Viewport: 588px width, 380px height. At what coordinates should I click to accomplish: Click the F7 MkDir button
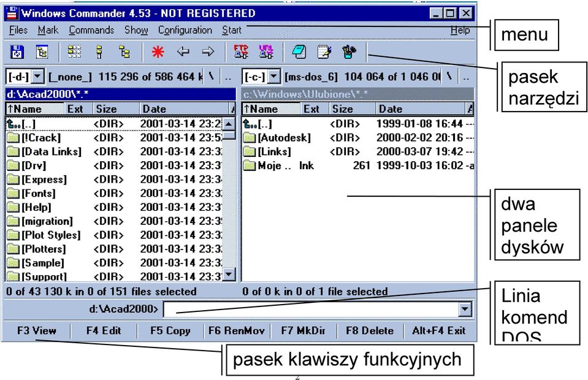tap(303, 330)
